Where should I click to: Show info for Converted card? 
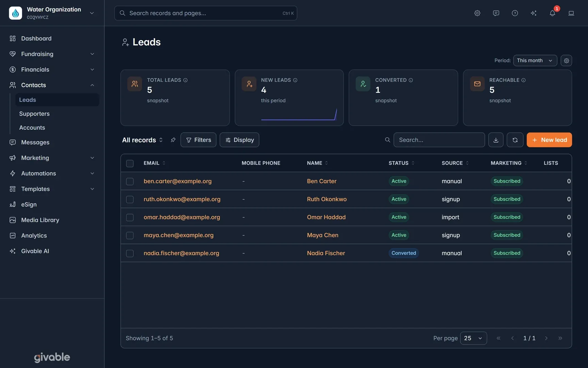click(x=411, y=80)
